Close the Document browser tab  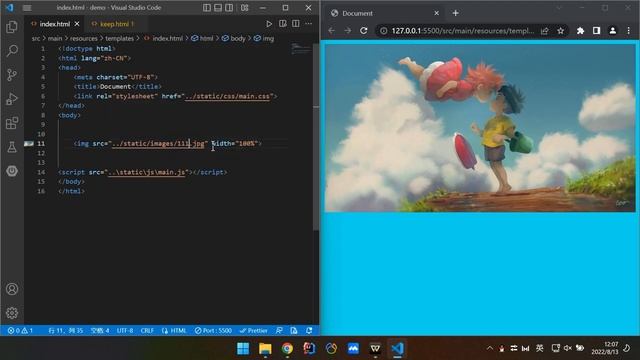pos(436,13)
